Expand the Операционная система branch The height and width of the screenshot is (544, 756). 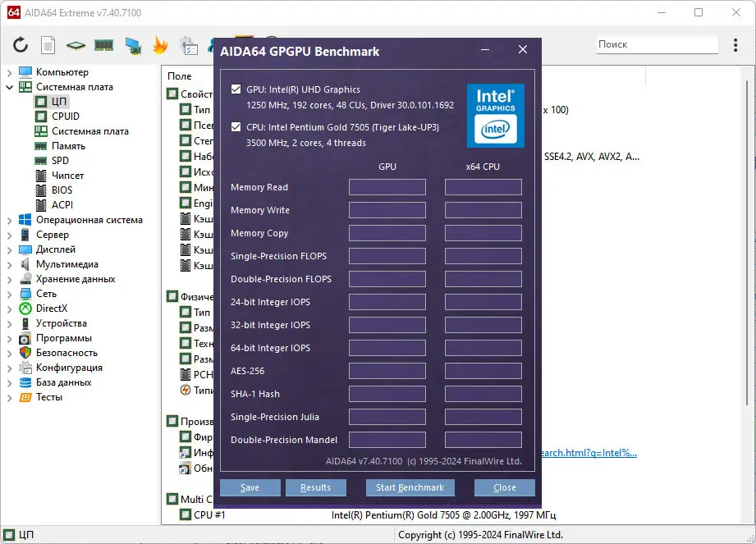tap(8, 219)
